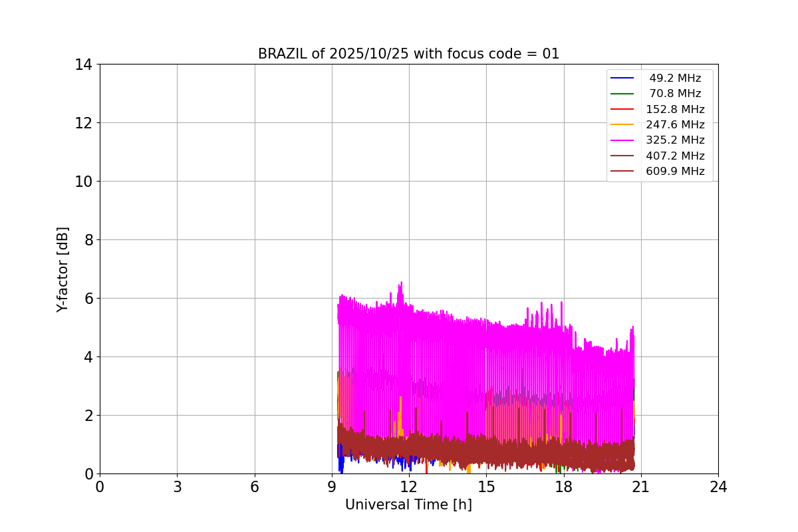Image resolution: width=798 pixels, height=532 pixels.
Task: Click the '10' tick on the Y-factor axis
Action: (x=82, y=182)
